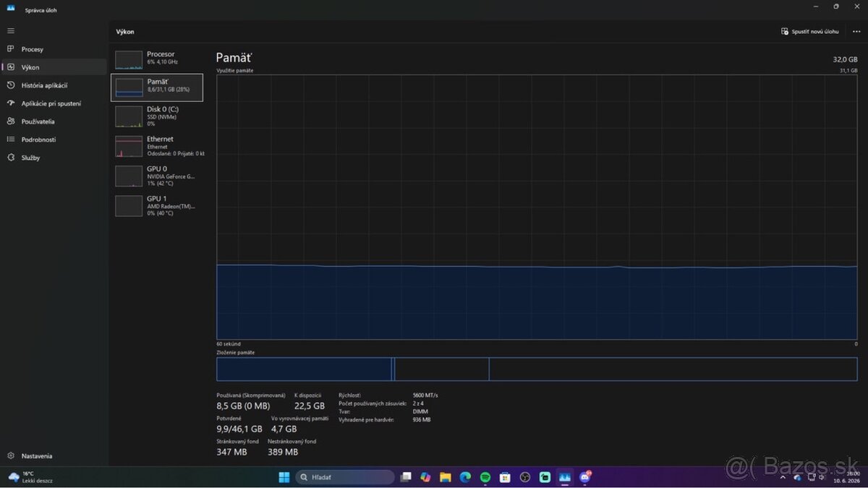
Task: Open Copilot from the taskbar
Action: [425, 477]
